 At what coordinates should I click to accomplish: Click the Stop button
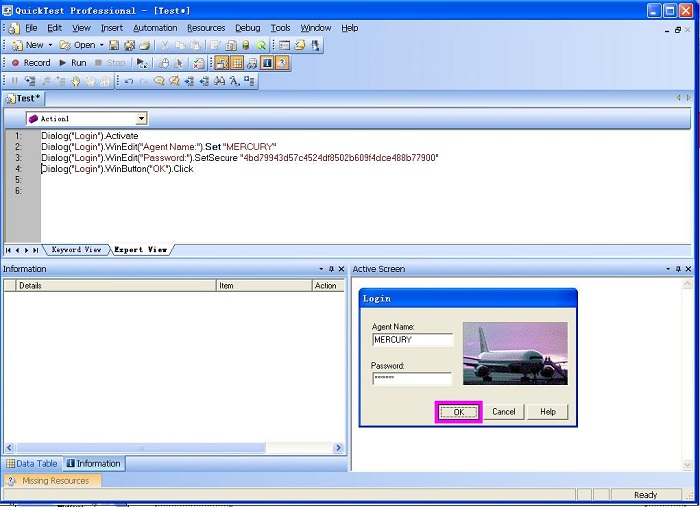click(x=110, y=63)
